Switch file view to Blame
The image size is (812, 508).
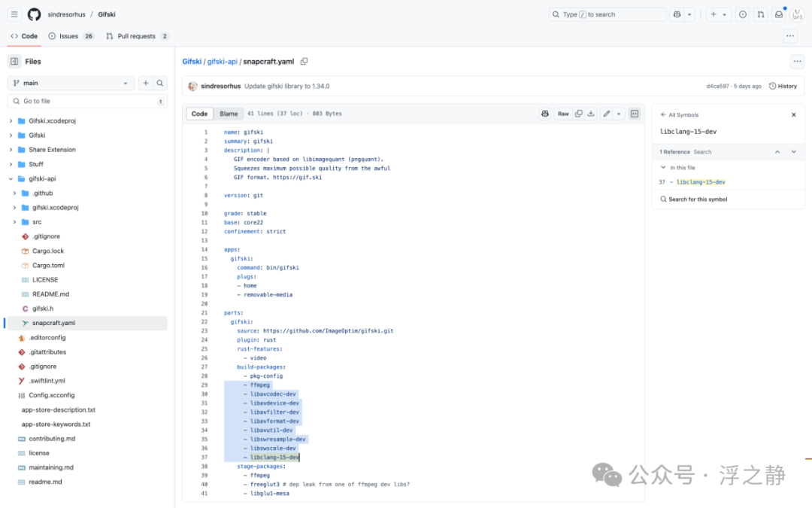pos(229,114)
